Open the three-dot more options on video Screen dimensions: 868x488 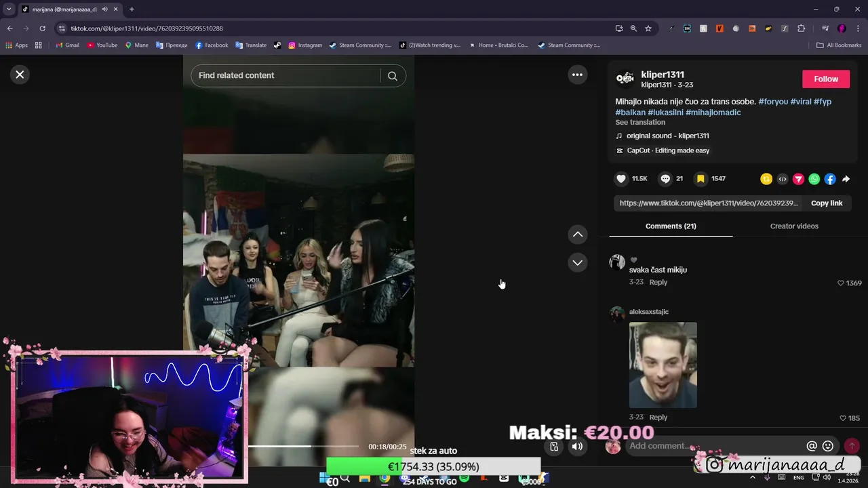pos(577,75)
